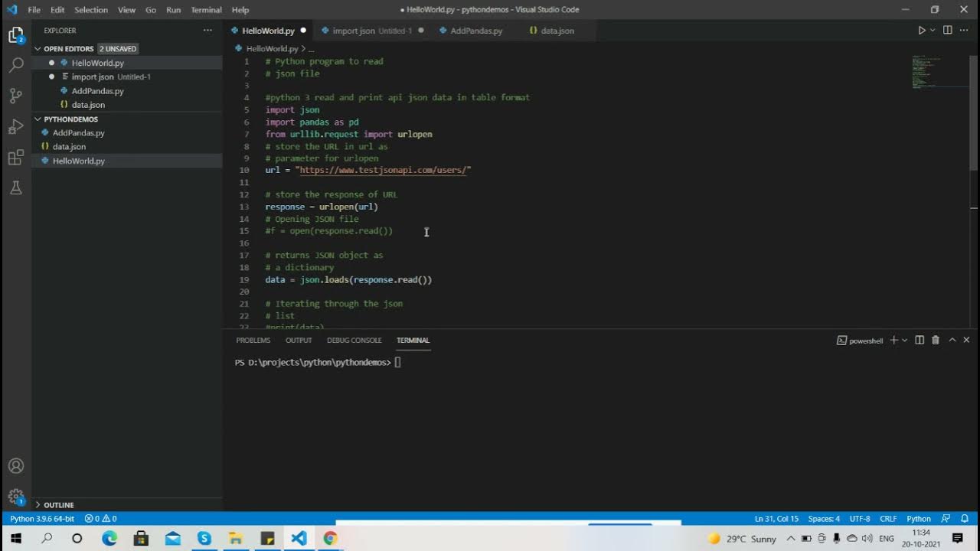Change the CRLF end of line sequence

point(888,519)
